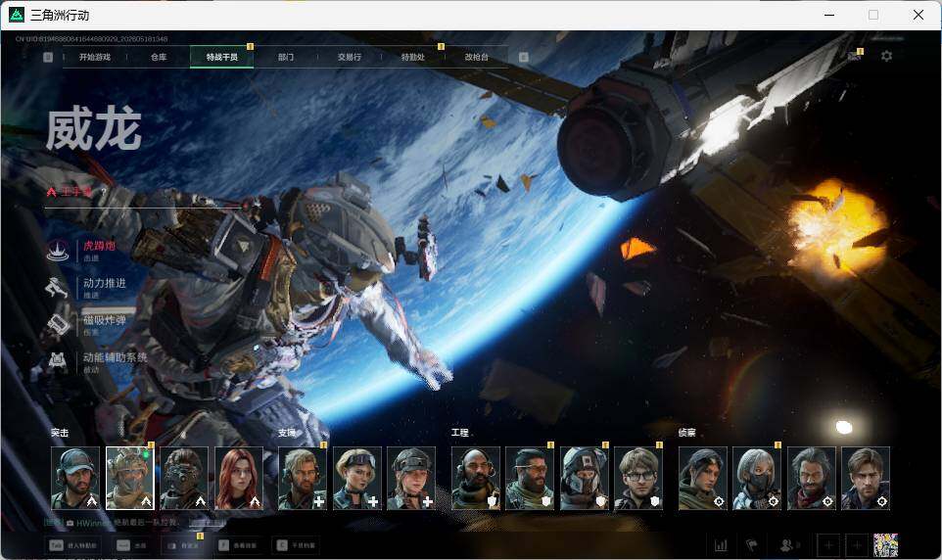The width and height of the screenshot is (942, 560).
Task: Select the helmeted masked engineer operator
Action: [x=584, y=479]
